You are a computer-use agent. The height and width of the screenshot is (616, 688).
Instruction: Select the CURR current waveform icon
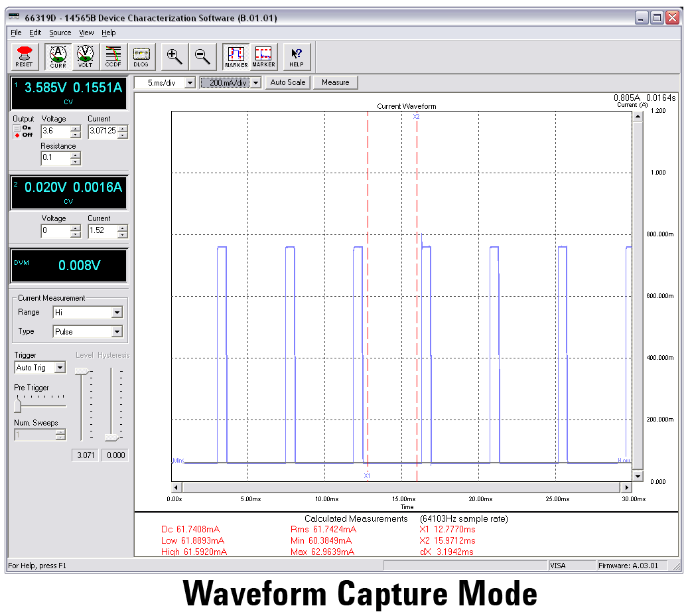click(x=57, y=56)
